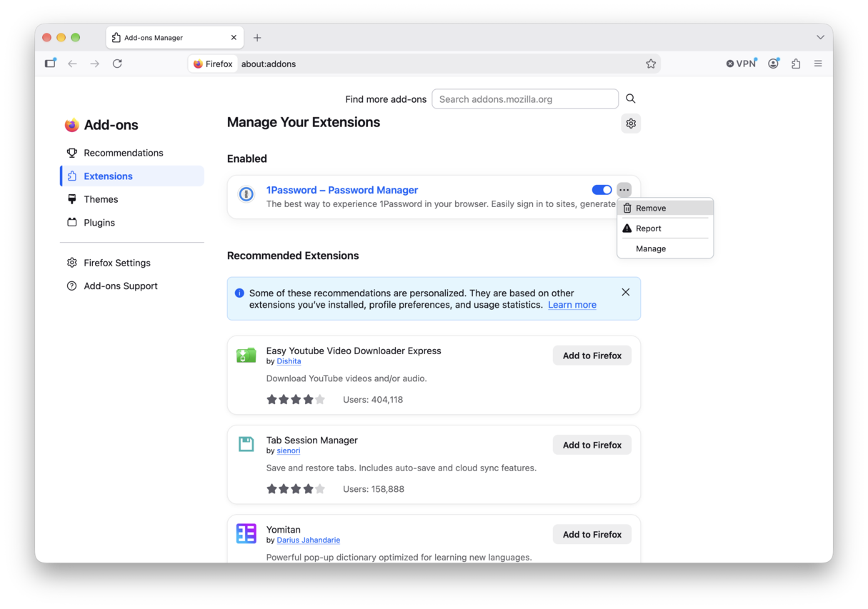Viewport: 868px width, 609px height.
Task: Click the Tab Session Manager icon
Action: [x=246, y=445]
